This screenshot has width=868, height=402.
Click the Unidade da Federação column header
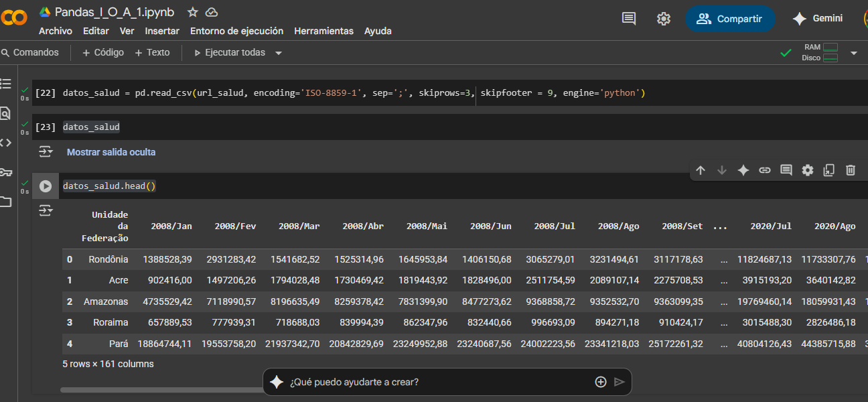105,226
